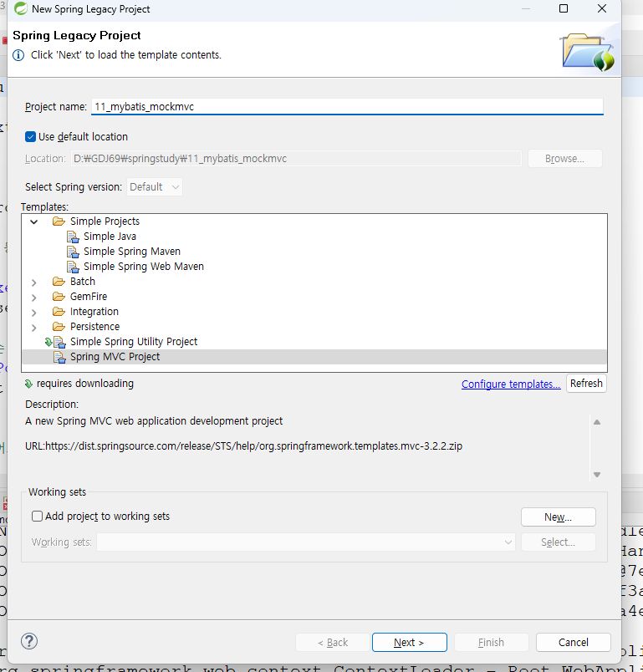Screen dimensions: 643x672
Task: Click New working set button
Action: (x=558, y=517)
